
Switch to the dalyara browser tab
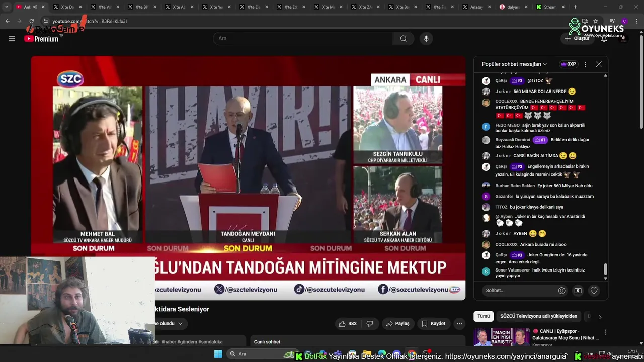tap(513, 7)
